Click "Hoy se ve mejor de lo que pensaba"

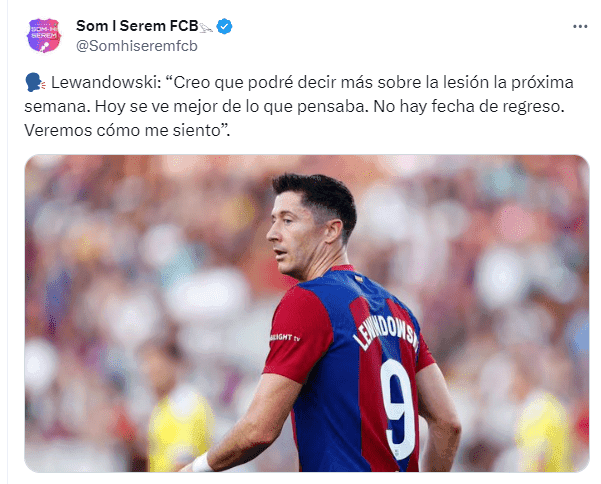click(231, 107)
